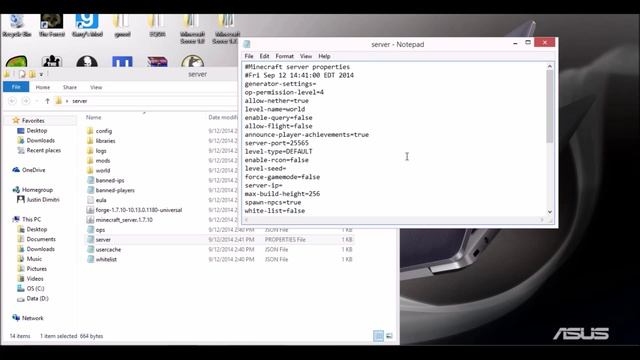
Task: Click the server path in address bar
Action: coord(80,101)
